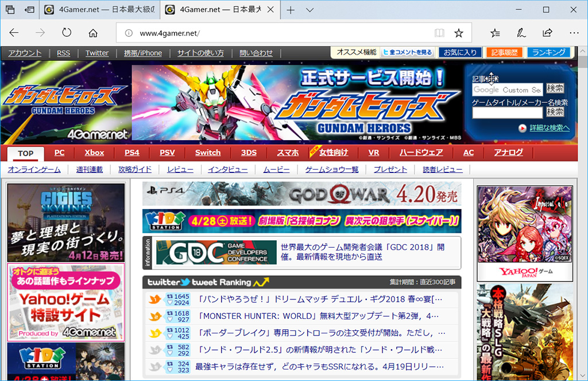Viewport: 588px width, 381px height.
Task: Select the Xbox navigation tab
Action: 94,153
